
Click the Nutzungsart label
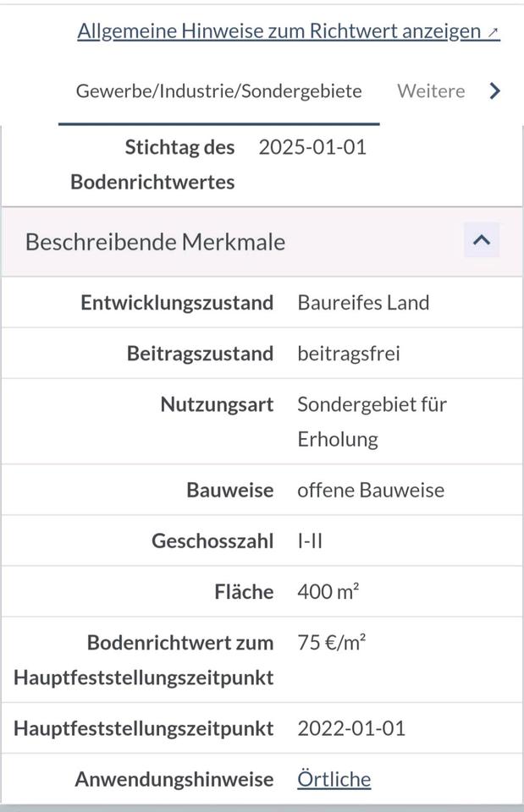[217, 404]
